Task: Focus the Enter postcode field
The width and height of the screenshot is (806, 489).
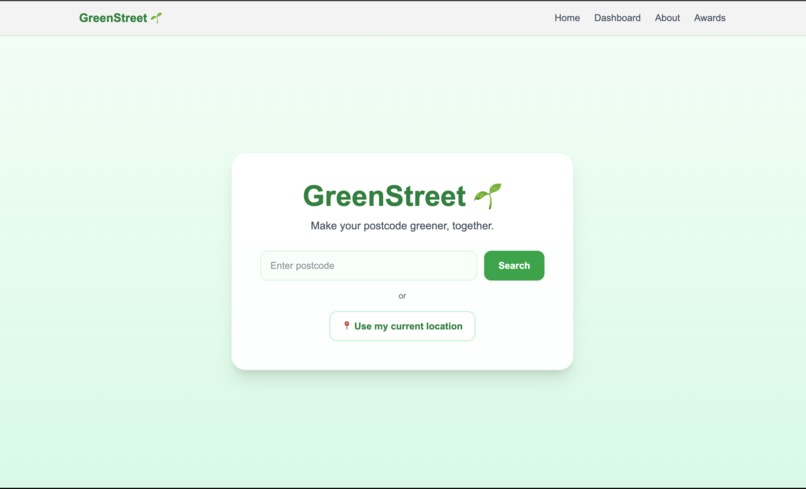Action: coord(369,265)
